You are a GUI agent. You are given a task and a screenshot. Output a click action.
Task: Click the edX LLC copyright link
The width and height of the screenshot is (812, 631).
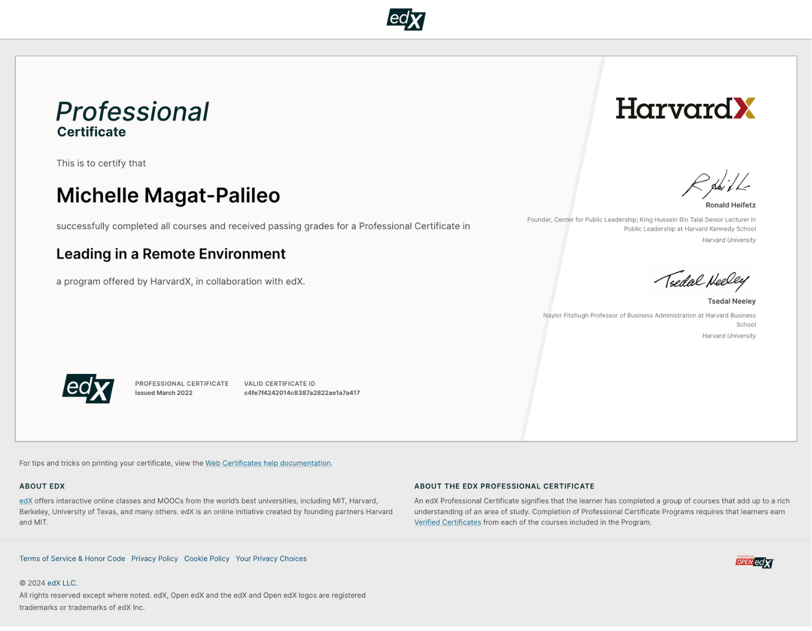(x=62, y=583)
